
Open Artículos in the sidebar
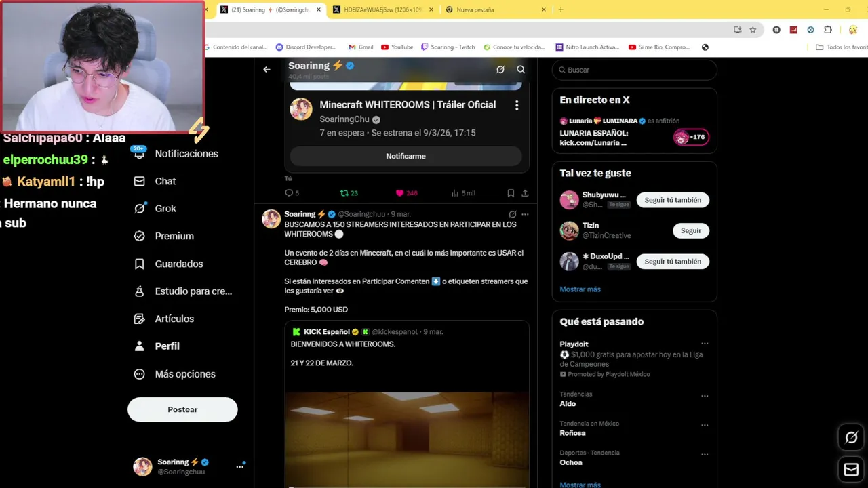pyautogui.click(x=164, y=319)
